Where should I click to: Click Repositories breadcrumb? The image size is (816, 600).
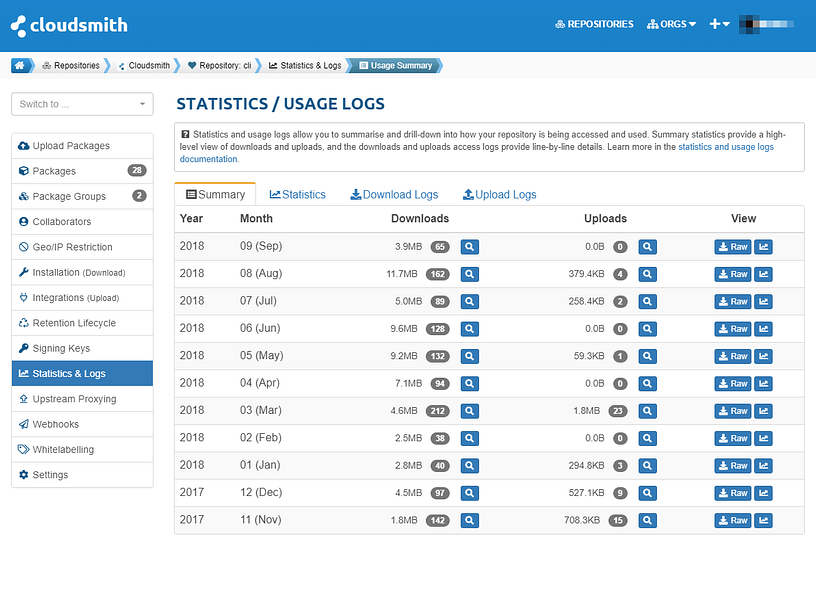click(71, 66)
